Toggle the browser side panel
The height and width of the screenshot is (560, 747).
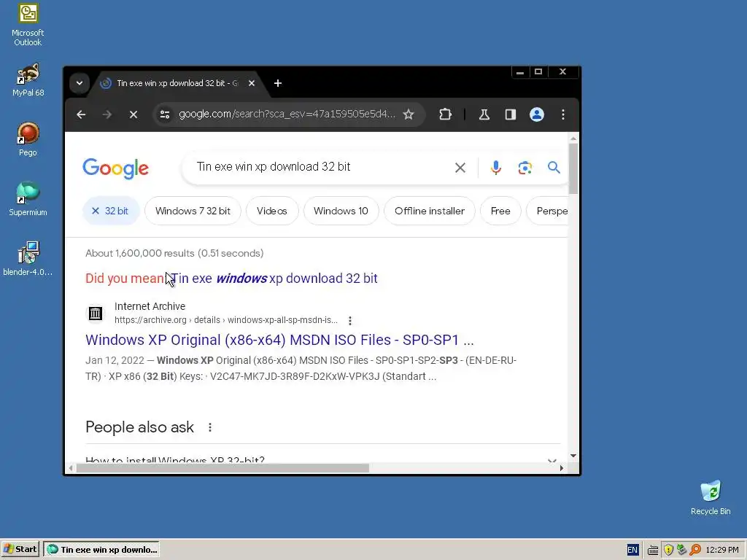[x=510, y=114]
